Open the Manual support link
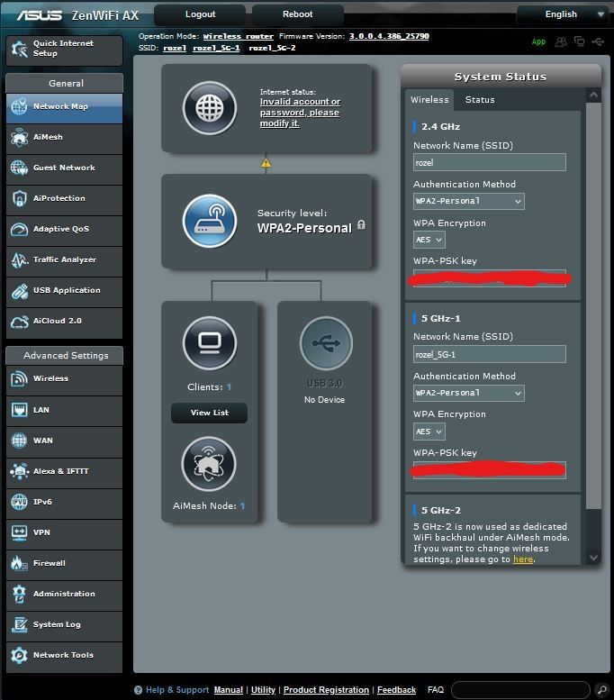 (229, 690)
